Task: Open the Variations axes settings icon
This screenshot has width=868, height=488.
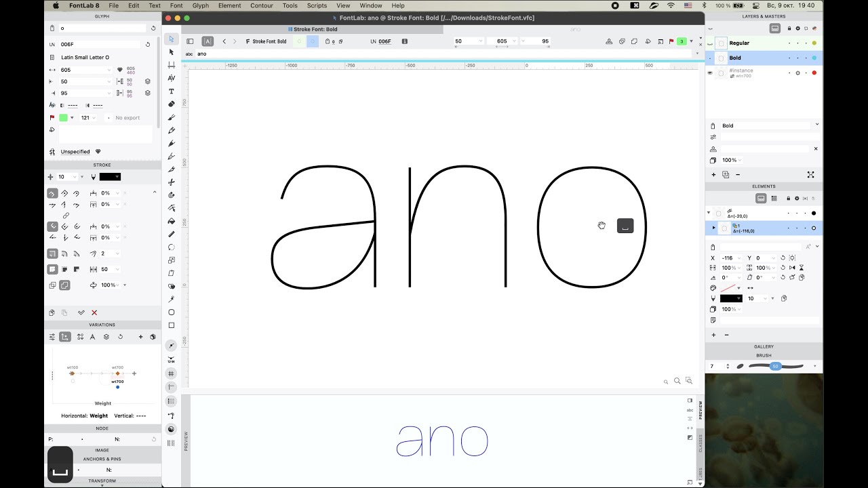Action: pos(52,337)
